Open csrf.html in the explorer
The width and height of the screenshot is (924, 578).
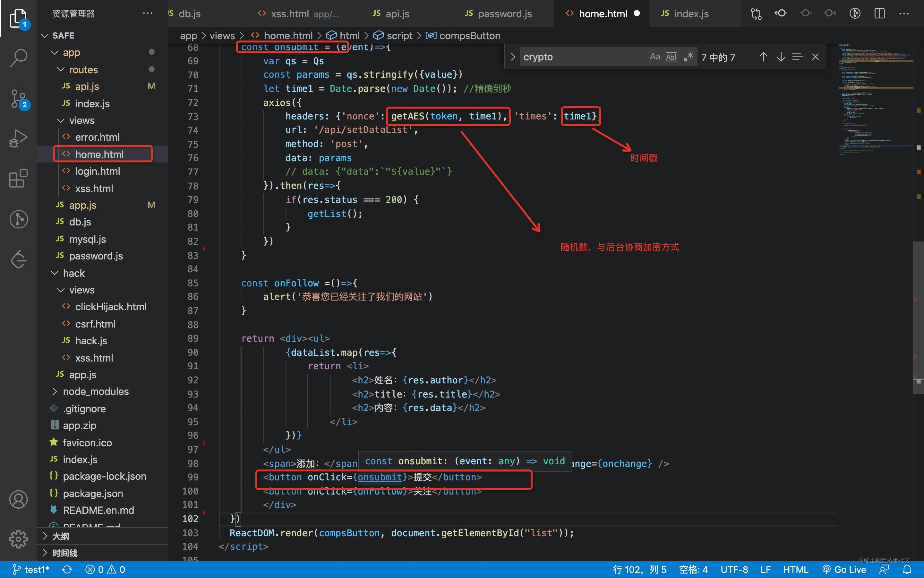coord(102,324)
